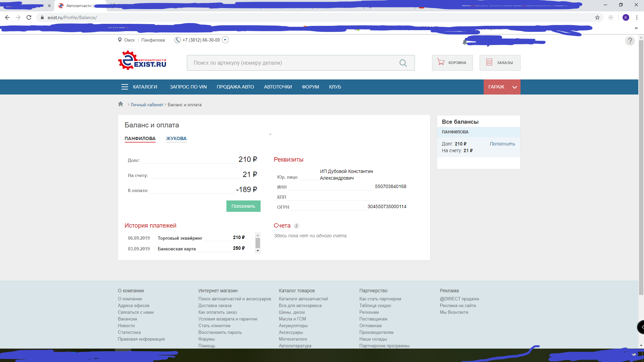Viewport: 644px width, 362px height.
Task: Click the ИНН value 550703840168
Action: coord(390,187)
